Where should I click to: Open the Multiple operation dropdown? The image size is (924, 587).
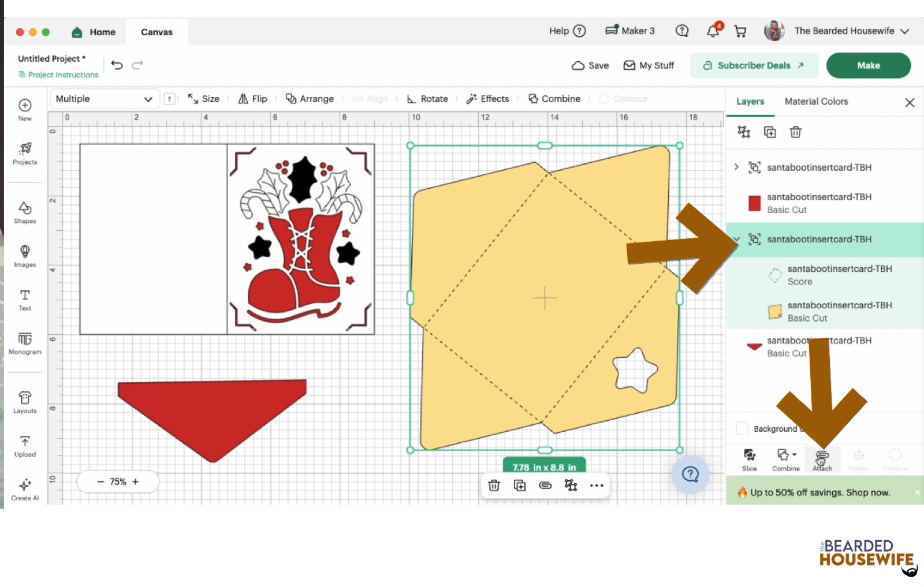pos(104,99)
